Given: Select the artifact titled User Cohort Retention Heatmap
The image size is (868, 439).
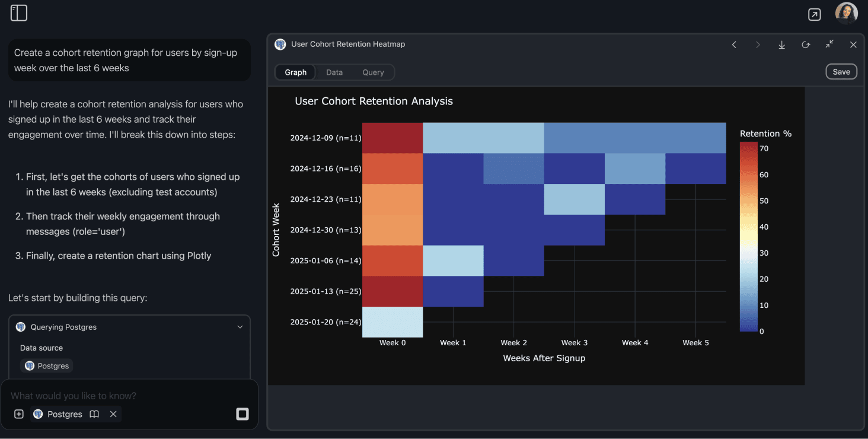Looking at the screenshot, I should coord(348,44).
